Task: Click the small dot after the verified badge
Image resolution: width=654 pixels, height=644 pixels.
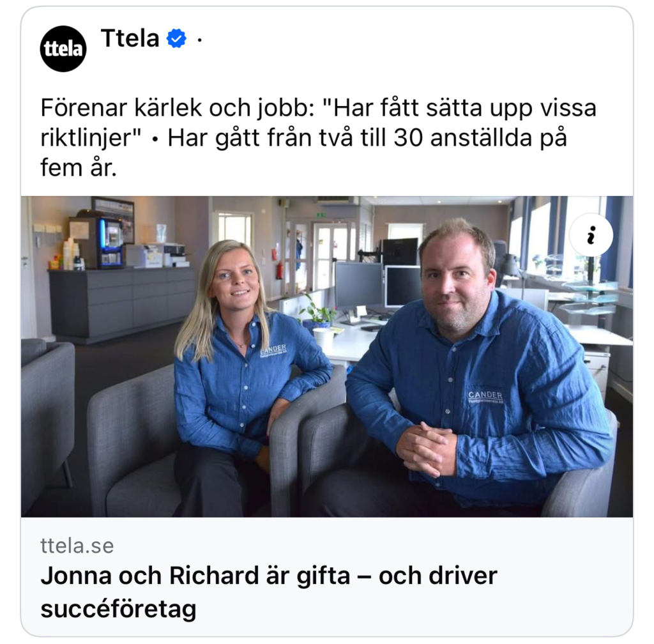Action: click(x=200, y=40)
